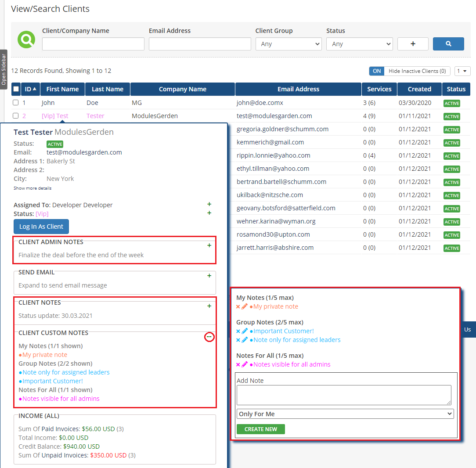Click the green magnifier search logo icon
Viewport: 476px width, 468px height.
coord(26,40)
